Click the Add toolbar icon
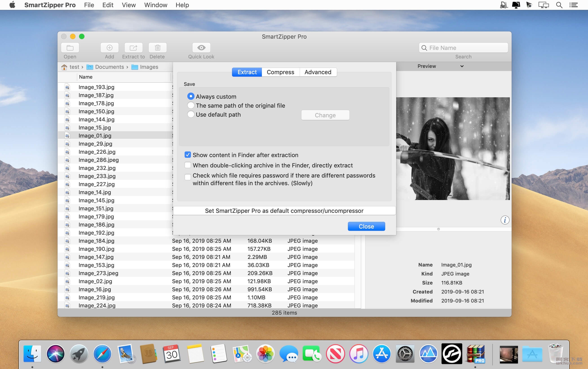588x369 pixels. pos(110,48)
